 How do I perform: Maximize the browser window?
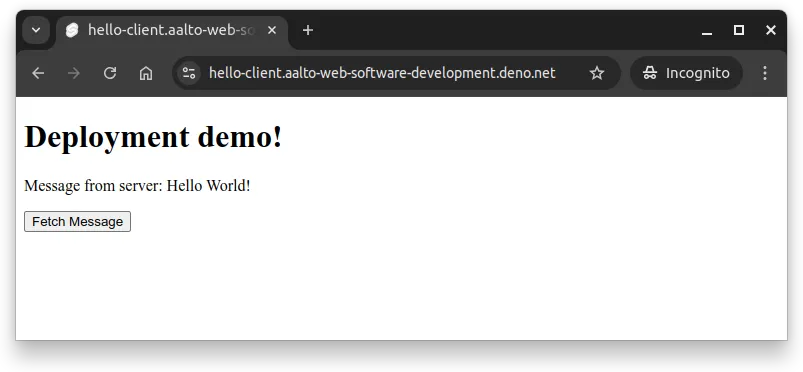pos(738,31)
